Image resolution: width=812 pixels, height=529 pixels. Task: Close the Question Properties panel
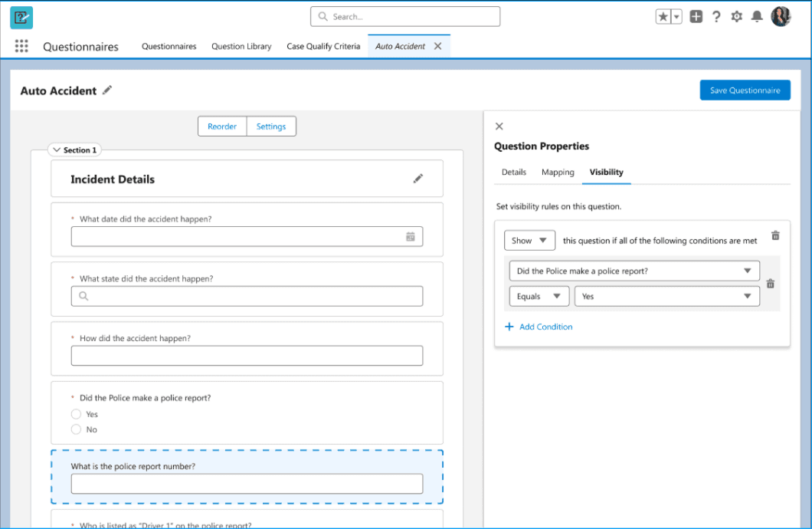pos(499,127)
